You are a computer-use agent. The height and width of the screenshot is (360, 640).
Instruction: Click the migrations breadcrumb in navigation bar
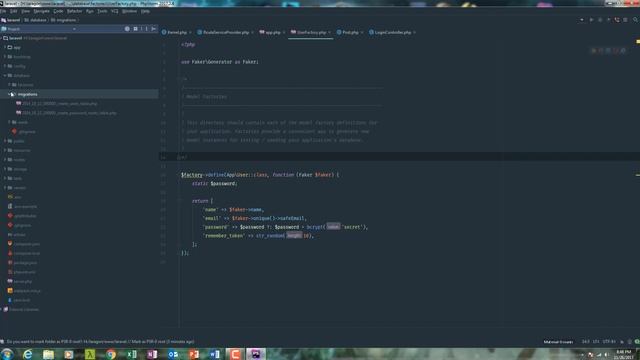[x=64, y=20]
